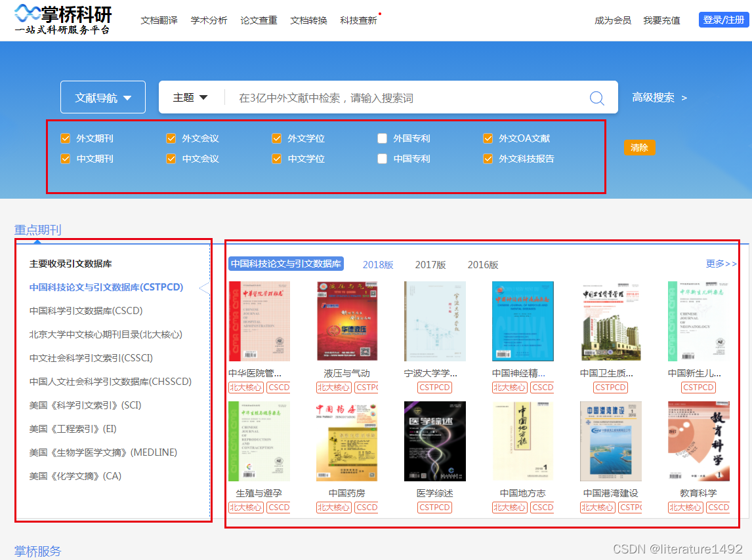Select 美国《生物学医学文摘》(MEDLINE) in sidebar

(x=103, y=452)
